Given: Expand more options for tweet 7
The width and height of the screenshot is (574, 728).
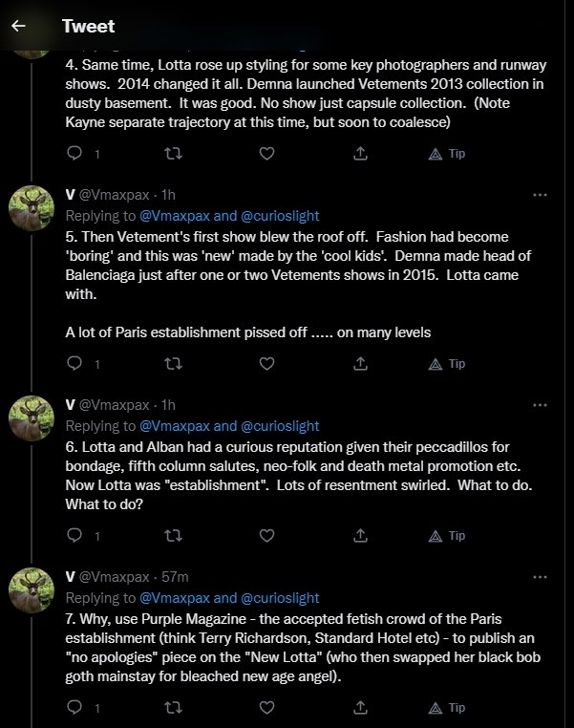Looking at the screenshot, I should tap(540, 577).
